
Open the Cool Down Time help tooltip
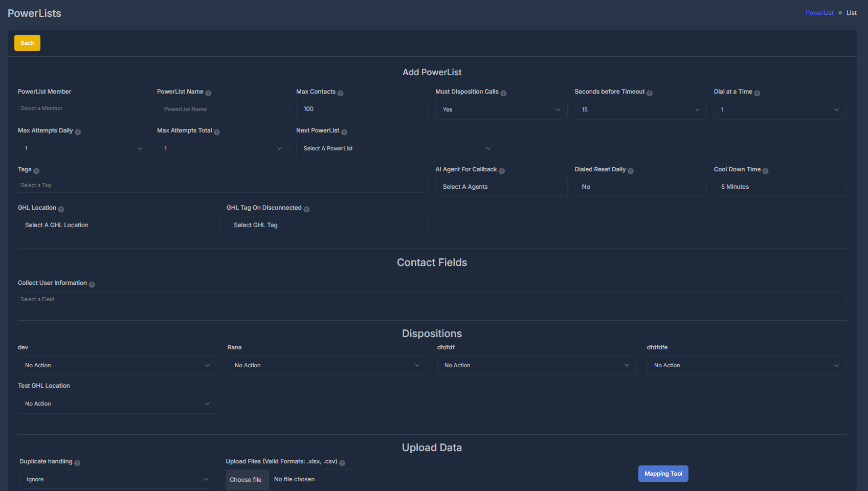765,170
